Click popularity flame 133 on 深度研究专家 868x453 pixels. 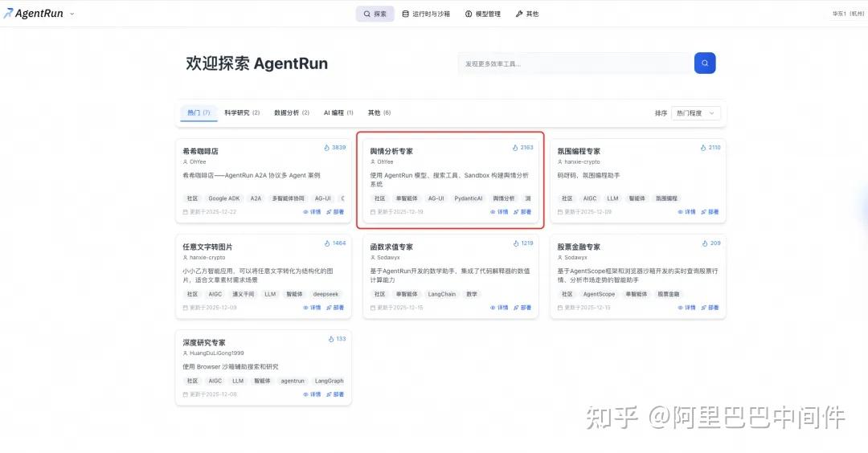coord(337,339)
